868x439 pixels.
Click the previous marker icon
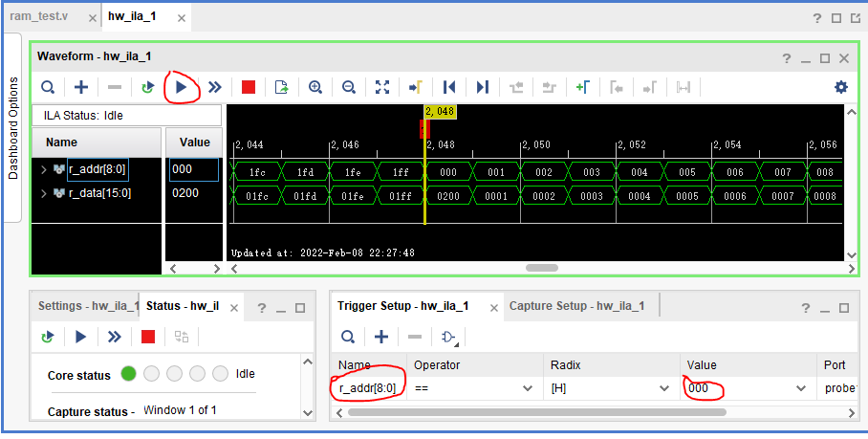click(617, 87)
